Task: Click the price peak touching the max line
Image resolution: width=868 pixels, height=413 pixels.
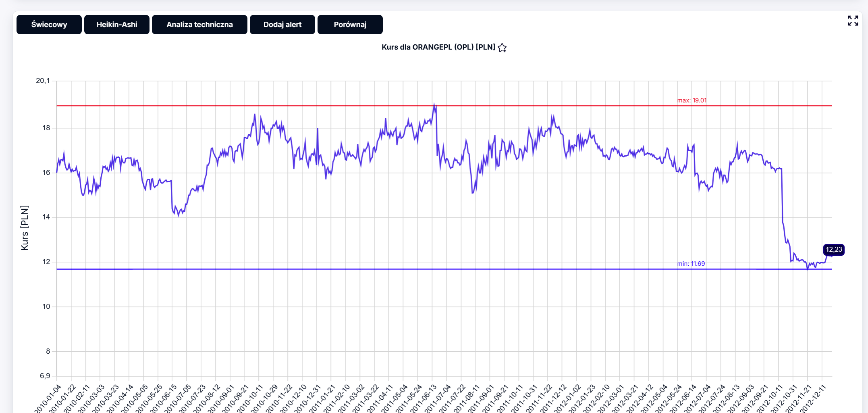Action: (x=434, y=105)
